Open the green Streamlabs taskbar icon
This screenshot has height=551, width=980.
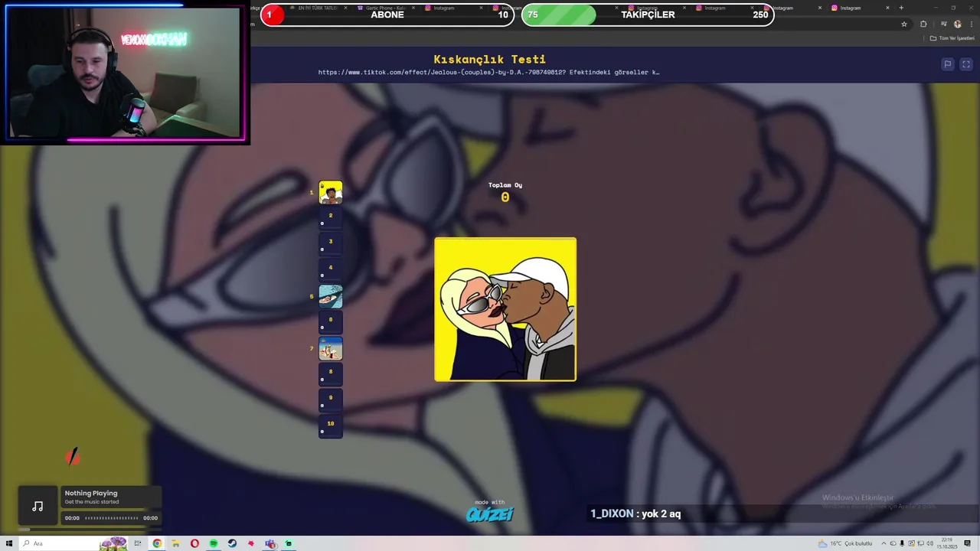[289, 543]
